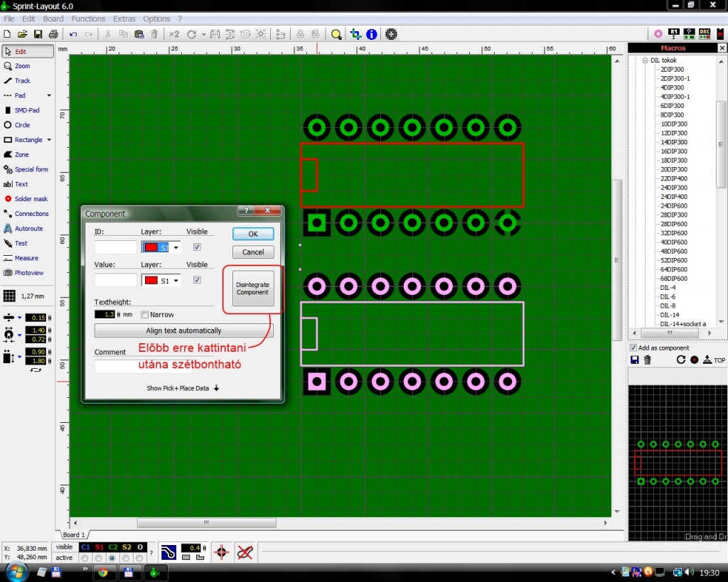Select C2 as the active layer
Viewport: 728px width, 582px height.
coord(112,558)
